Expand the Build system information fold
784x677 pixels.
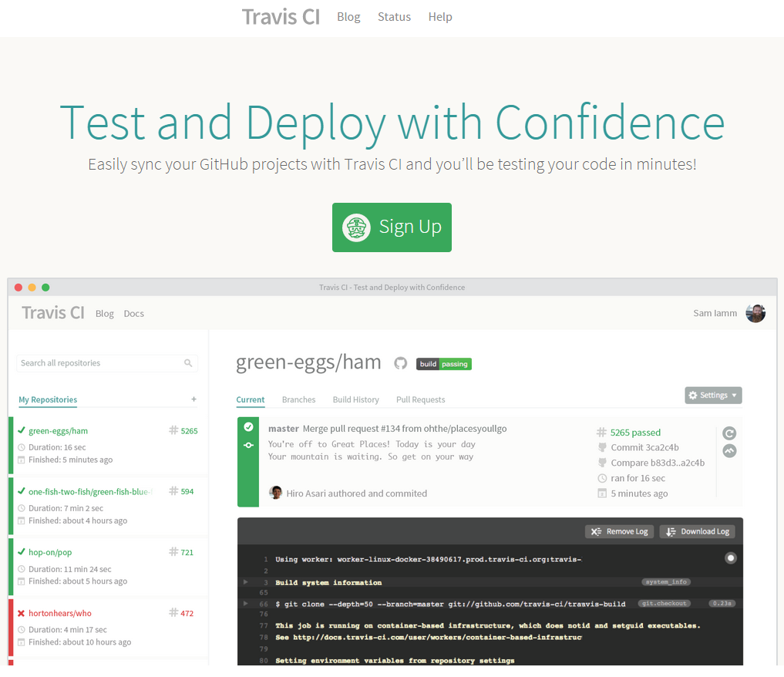click(245, 582)
